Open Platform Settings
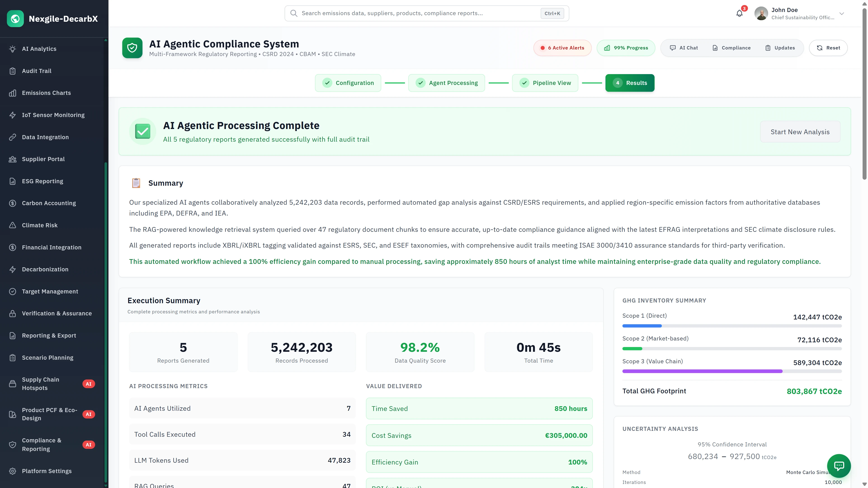The width and height of the screenshot is (868, 488). [47, 471]
